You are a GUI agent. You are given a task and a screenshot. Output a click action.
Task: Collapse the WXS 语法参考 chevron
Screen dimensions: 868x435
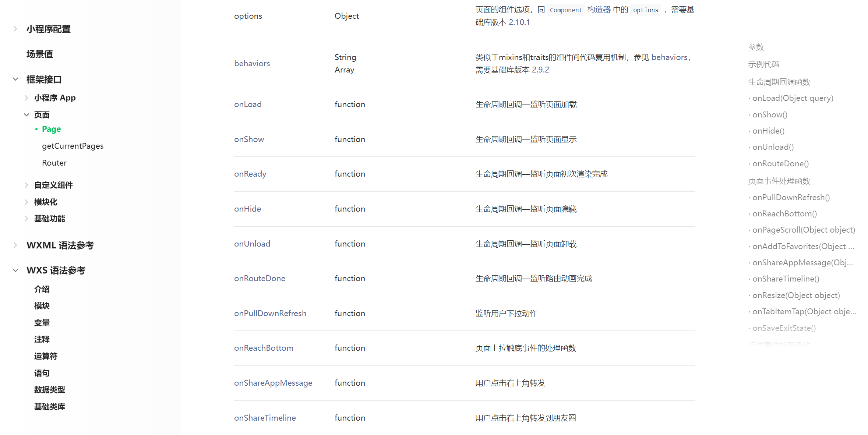(x=15, y=270)
